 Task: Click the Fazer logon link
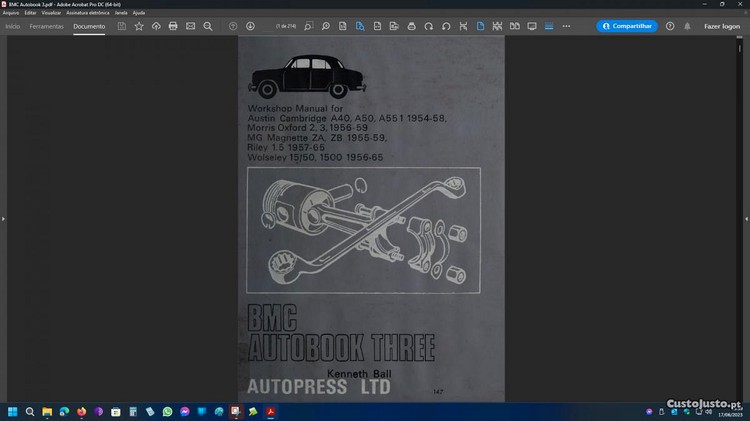coord(722,26)
